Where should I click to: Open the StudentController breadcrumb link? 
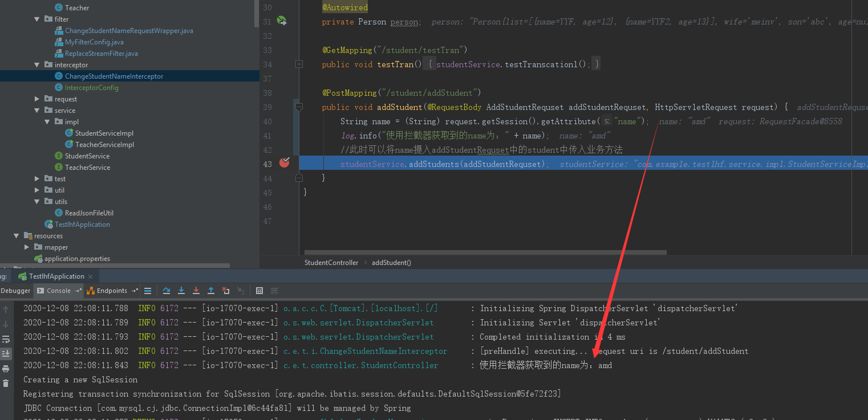tap(331, 262)
